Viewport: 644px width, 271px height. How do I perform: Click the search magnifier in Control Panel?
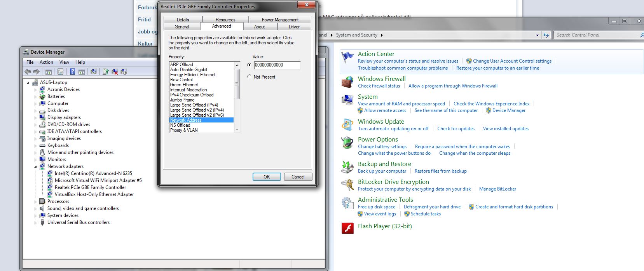pyautogui.click(x=642, y=35)
